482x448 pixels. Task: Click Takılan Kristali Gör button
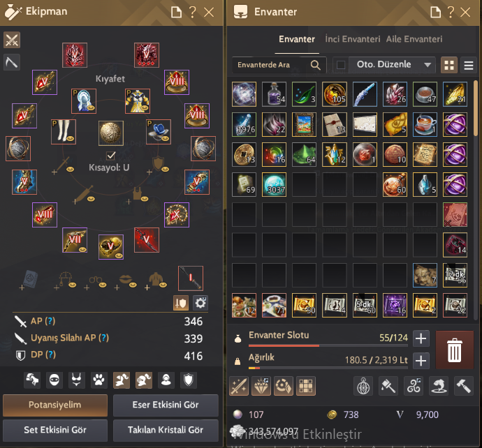[x=166, y=430]
